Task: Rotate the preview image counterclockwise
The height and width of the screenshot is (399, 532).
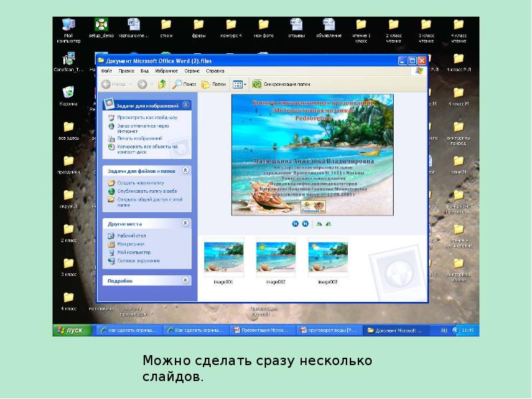Action: click(328, 224)
